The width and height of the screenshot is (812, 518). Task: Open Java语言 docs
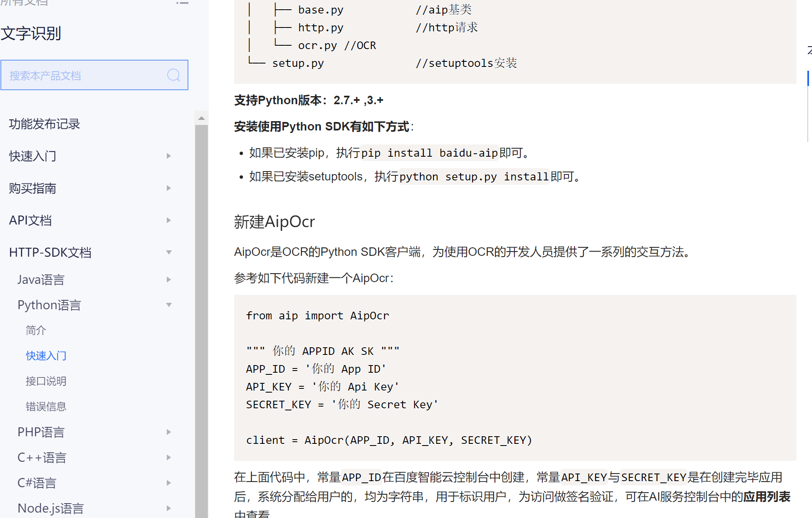[x=41, y=280]
